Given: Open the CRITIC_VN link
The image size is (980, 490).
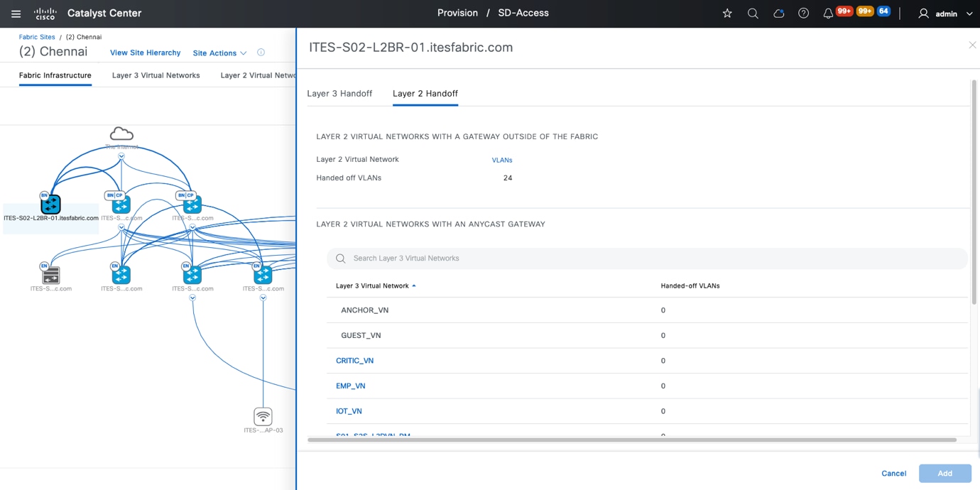Looking at the screenshot, I should point(354,361).
